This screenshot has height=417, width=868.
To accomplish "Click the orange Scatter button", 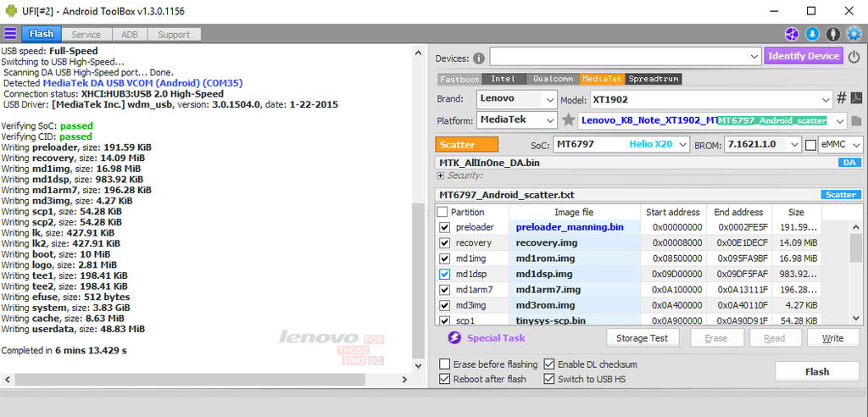I will [467, 145].
